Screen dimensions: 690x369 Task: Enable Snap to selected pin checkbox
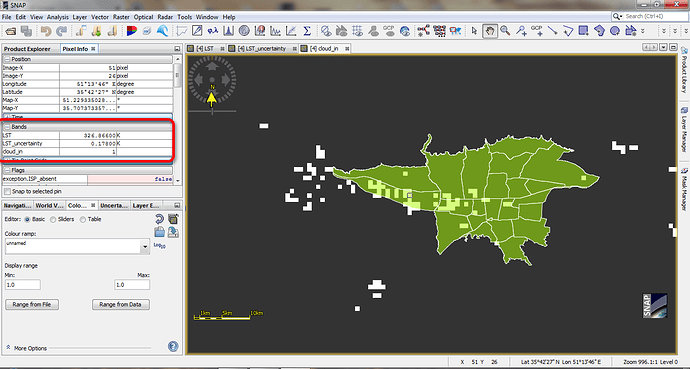[7, 192]
